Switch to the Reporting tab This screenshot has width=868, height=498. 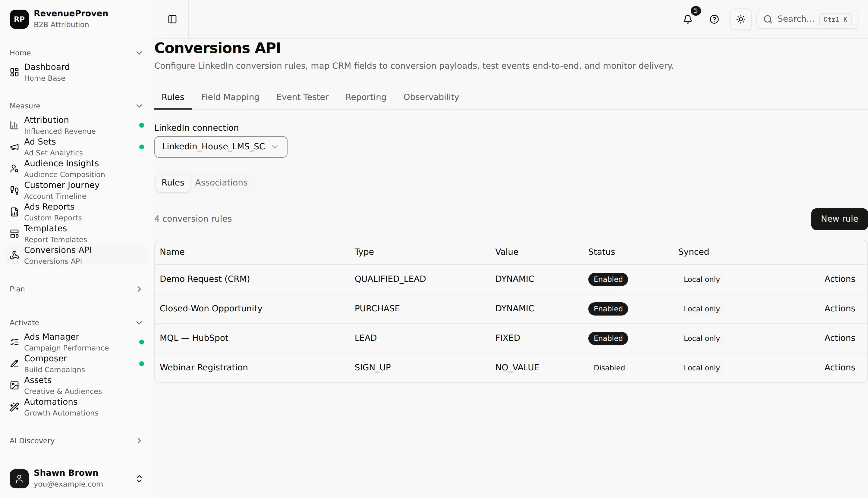click(366, 97)
